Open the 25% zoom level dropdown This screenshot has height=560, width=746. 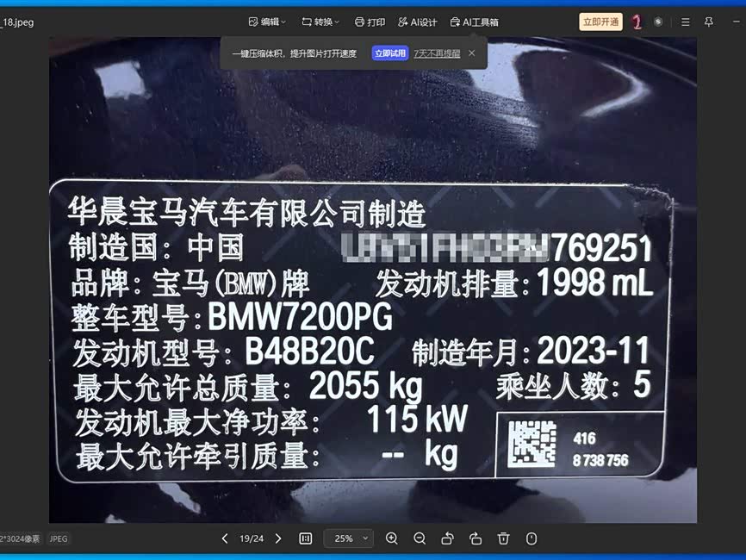[x=349, y=538]
